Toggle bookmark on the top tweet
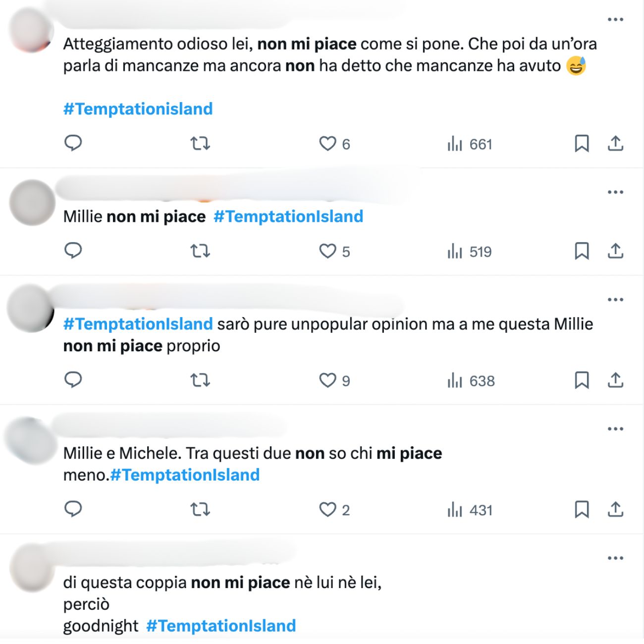The image size is (644, 644). click(x=583, y=144)
